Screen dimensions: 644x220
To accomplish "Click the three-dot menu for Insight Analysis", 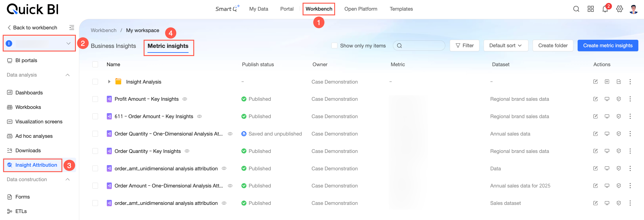I will point(630,82).
